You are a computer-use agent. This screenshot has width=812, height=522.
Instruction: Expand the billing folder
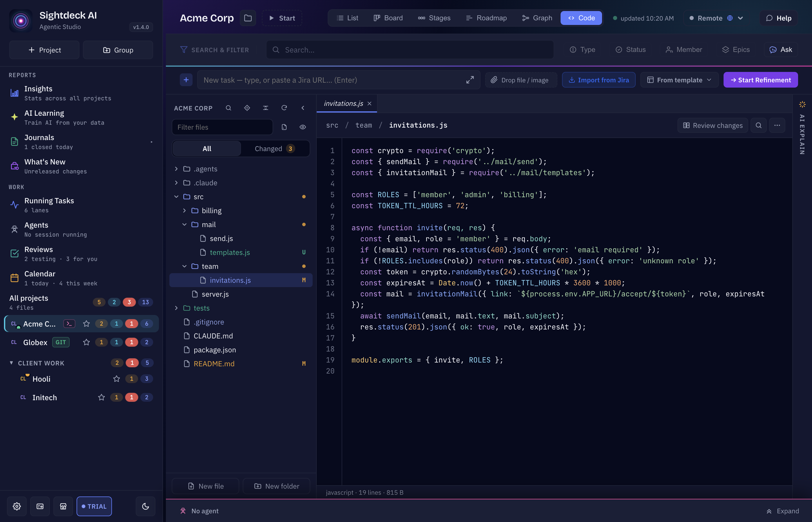click(184, 211)
